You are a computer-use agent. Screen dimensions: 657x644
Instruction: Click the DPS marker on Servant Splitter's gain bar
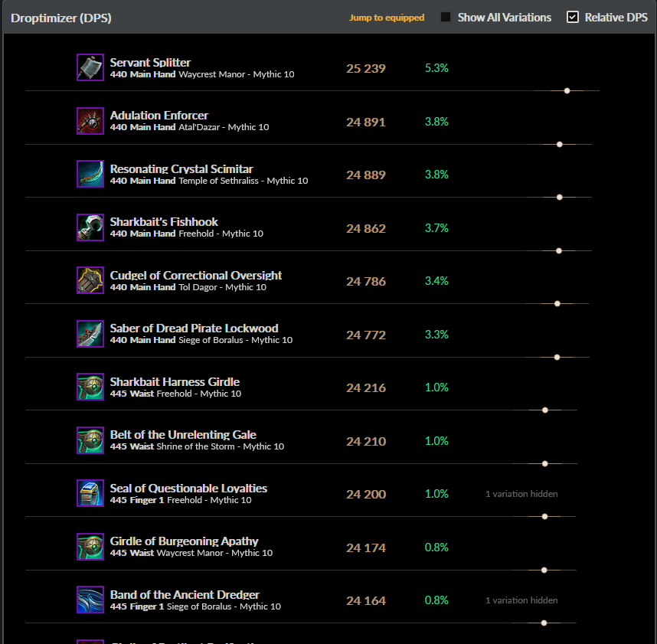coord(567,90)
